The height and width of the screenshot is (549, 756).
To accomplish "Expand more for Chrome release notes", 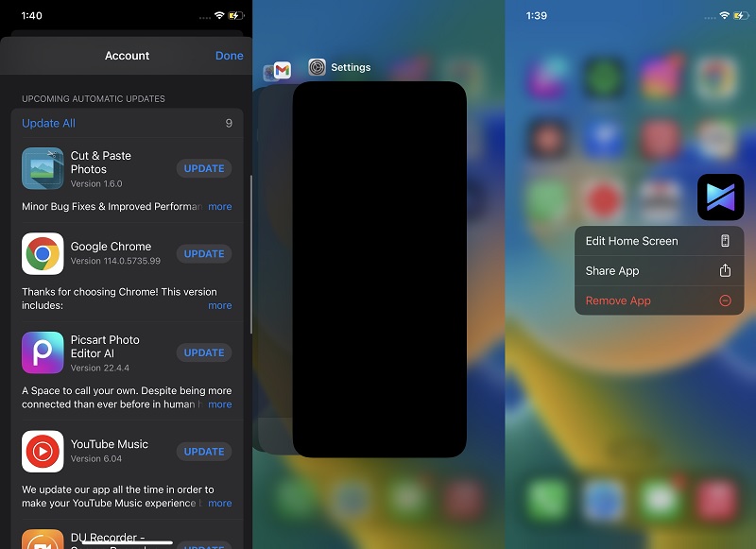I will click(220, 305).
